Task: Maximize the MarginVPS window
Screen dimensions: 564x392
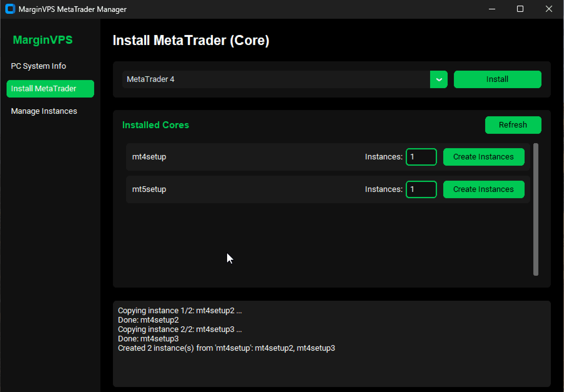Action: [520, 9]
